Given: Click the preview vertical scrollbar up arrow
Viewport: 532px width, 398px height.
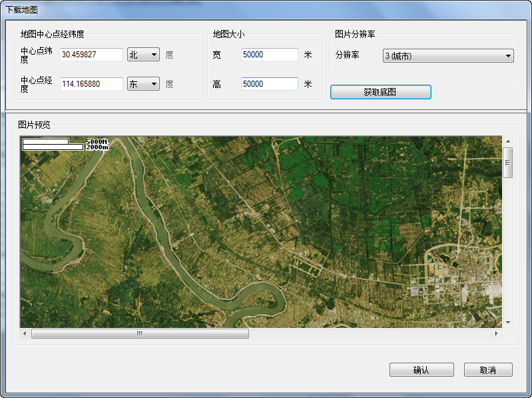Looking at the screenshot, I should [508, 141].
